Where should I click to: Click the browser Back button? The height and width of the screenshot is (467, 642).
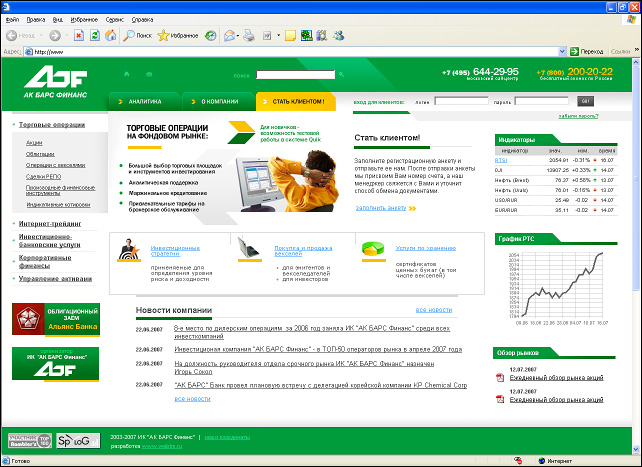pos(20,35)
